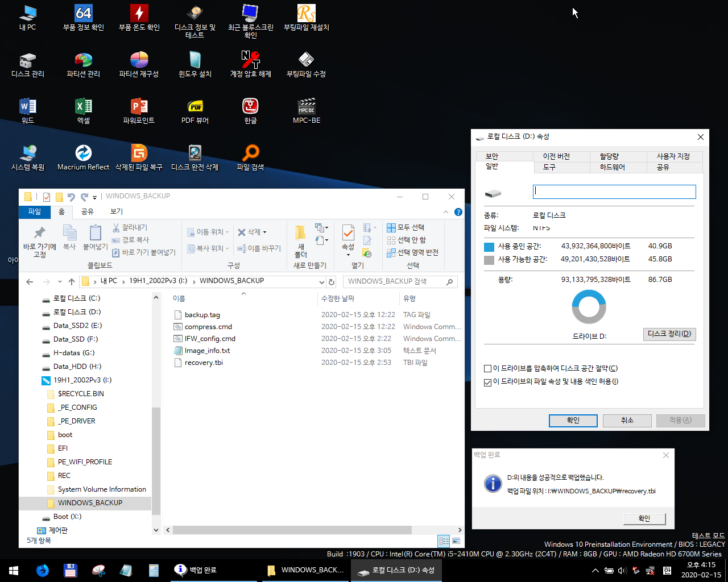This screenshot has height=582, width=728.
Task: Click 확인 in the D: properties dialog
Action: pyautogui.click(x=573, y=421)
